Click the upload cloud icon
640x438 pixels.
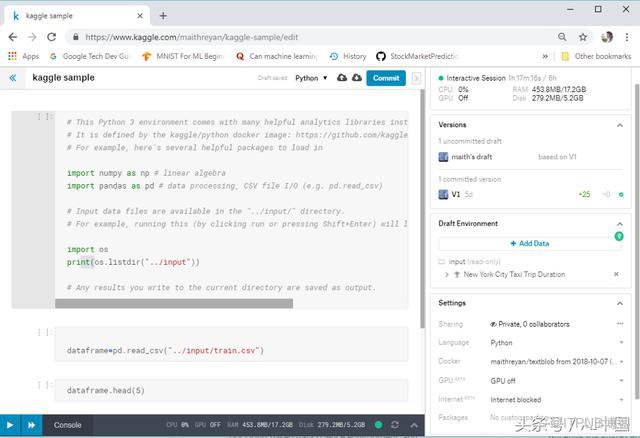click(342, 78)
